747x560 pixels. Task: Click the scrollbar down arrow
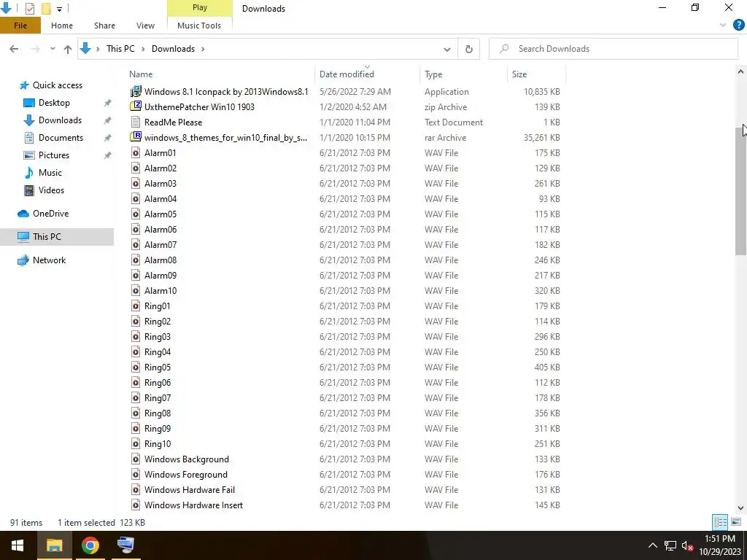(741, 508)
